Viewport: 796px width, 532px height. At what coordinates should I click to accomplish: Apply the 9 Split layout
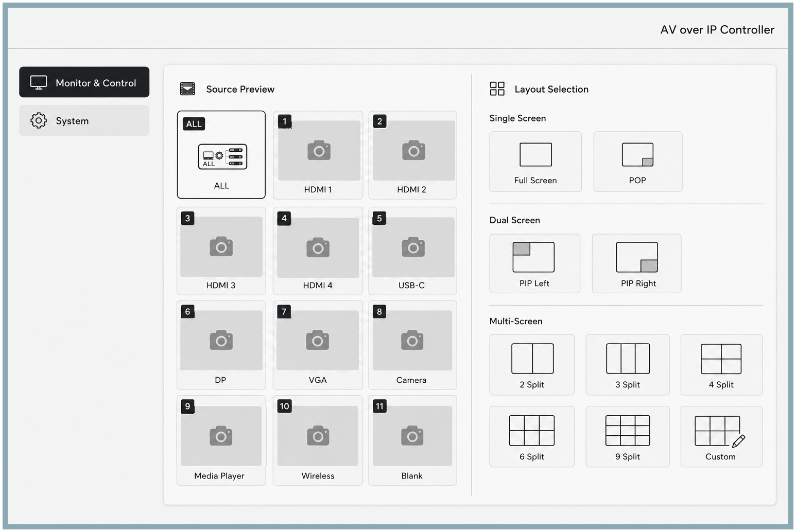click(628, 437)
